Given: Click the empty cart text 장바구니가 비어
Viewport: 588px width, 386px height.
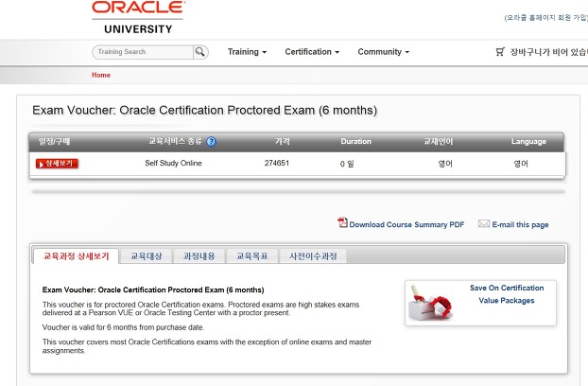Looking at the screenshot, I should point(548,52).
